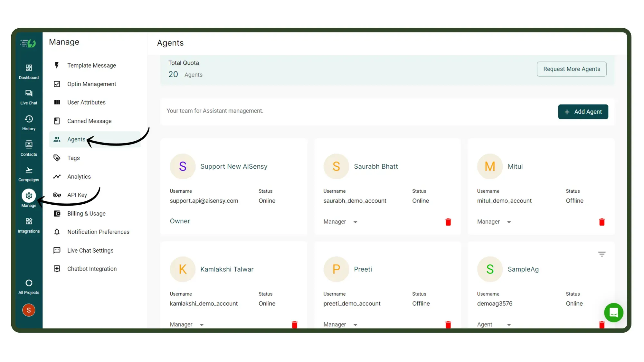Select the Campaigns sidebar icon
644x362 pixels.
click(29, 173)
